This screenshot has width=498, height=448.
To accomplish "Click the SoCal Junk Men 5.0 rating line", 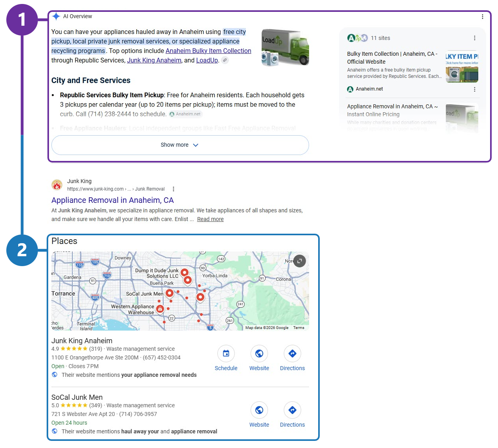I will point(113,405).
